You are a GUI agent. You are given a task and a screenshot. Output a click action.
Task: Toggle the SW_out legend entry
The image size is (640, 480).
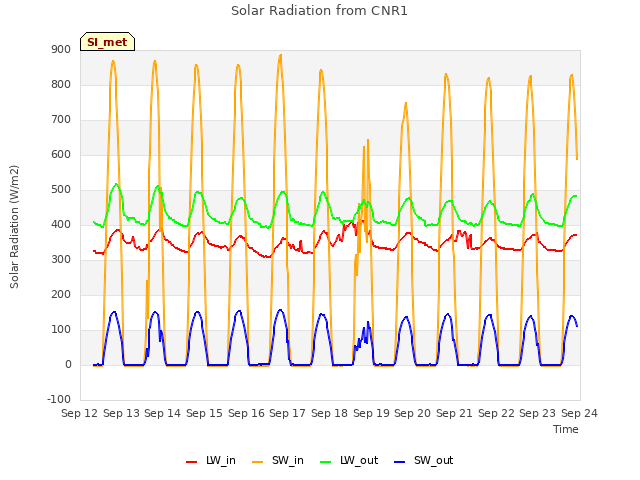pyautogui.click(x=424, y=461)
